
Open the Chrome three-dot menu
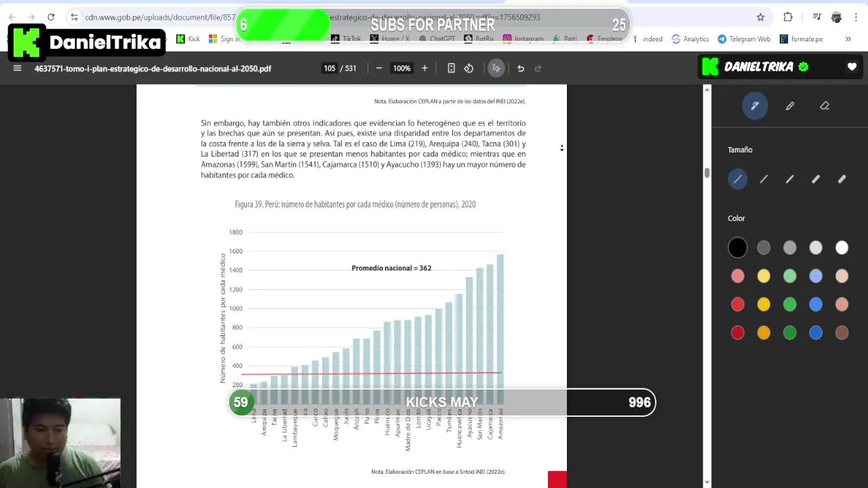(857, 17)
